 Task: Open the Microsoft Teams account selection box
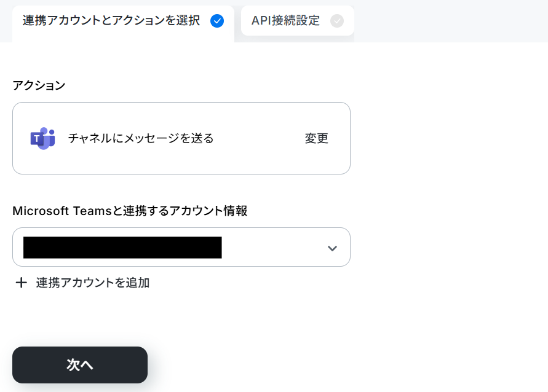point(181,247)
